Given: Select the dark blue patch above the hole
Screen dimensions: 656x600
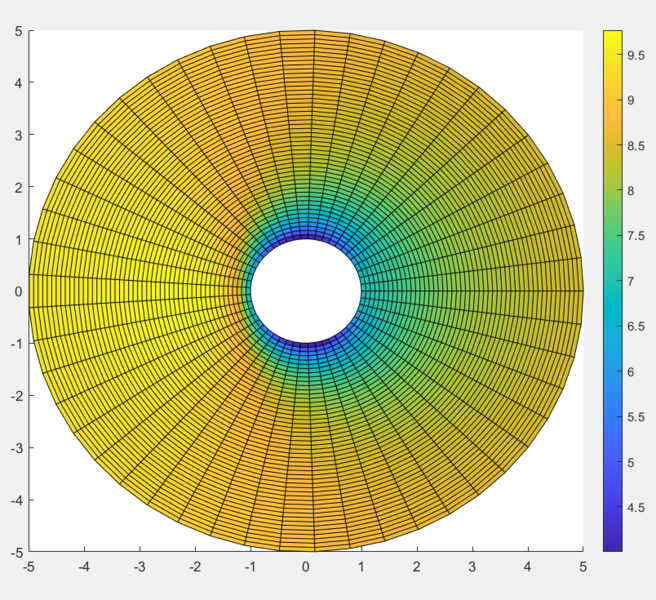Looking at the screenshot, I should (303, 236).
